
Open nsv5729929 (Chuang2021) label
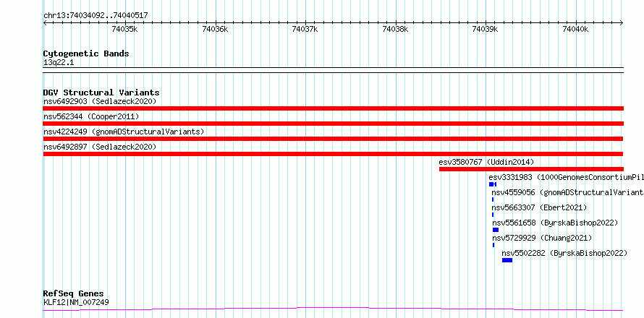(542, 238)
